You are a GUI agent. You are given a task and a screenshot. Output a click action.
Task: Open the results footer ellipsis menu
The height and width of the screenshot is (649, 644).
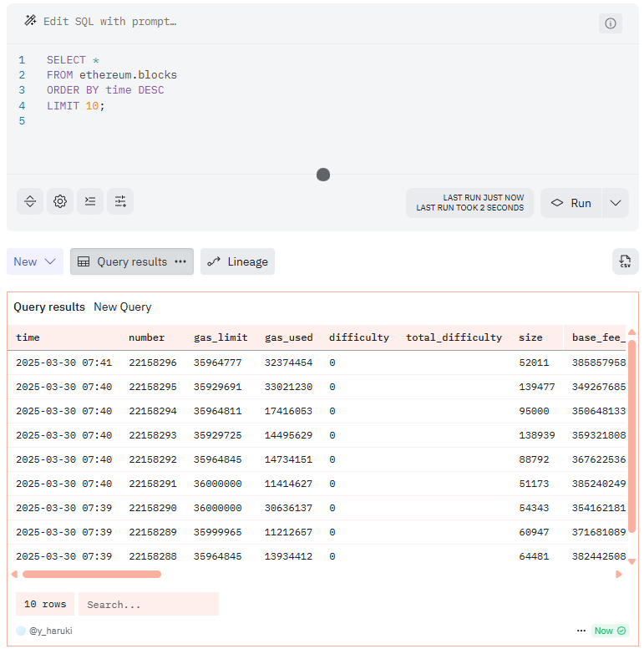581,631
